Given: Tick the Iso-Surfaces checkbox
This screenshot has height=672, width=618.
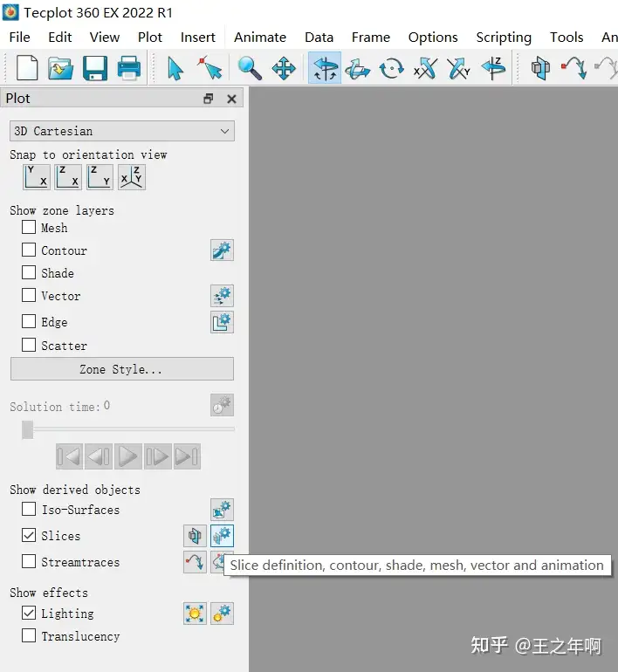Looking at the screenshot, I should click(x=29, y=509).
